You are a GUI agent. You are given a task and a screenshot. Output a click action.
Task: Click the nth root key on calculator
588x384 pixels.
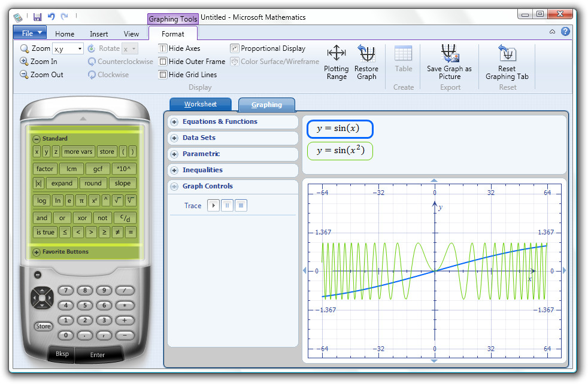pos(131,200)
